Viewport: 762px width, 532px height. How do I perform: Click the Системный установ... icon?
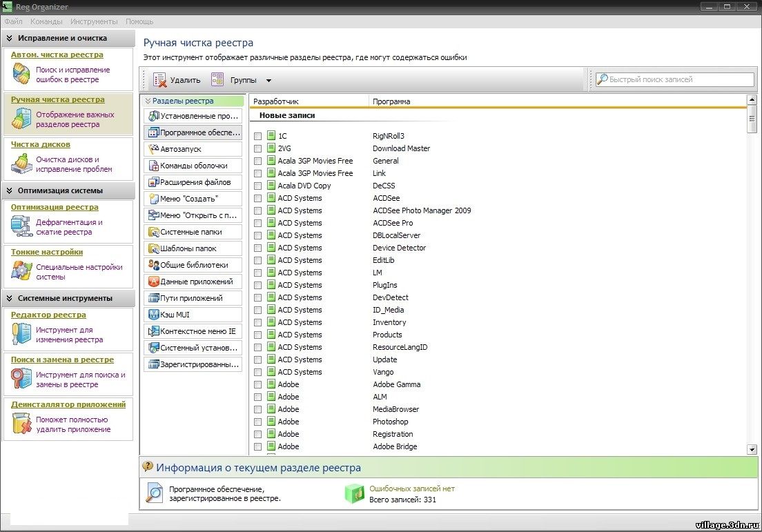click(x=153, y=348)
